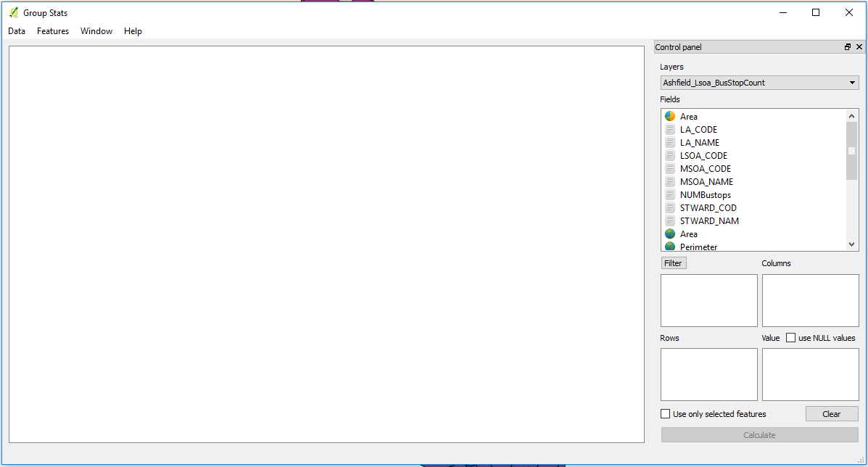Enable Use only selected features checkbox

(x=666, y=414)
